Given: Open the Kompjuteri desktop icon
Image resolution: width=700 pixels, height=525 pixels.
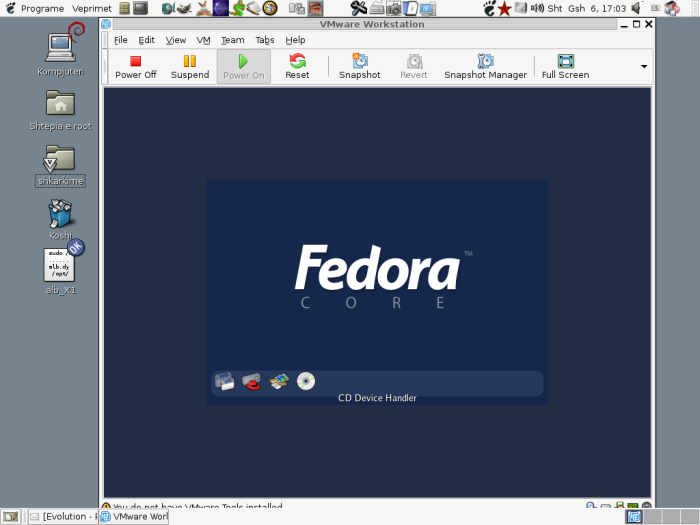Looking at the screenshot, I should 61,50.
